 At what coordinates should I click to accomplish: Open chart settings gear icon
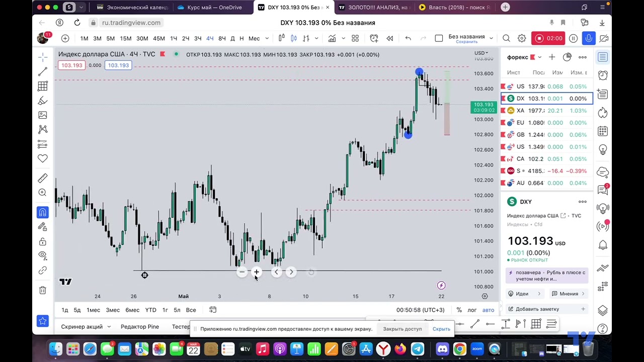pos(522,38)
